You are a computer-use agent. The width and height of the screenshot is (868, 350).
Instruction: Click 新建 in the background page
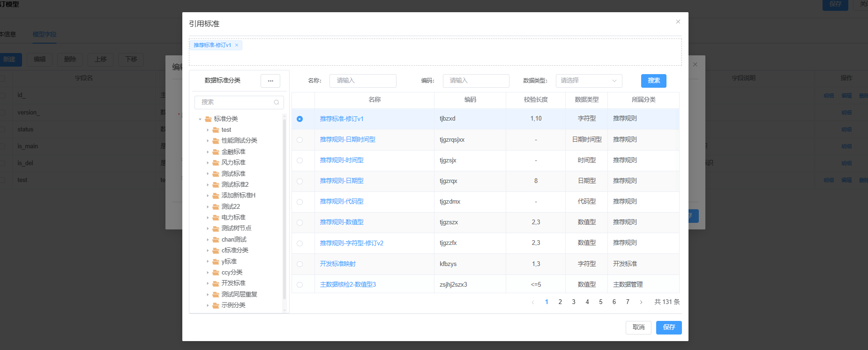click(x=9, y=60)
